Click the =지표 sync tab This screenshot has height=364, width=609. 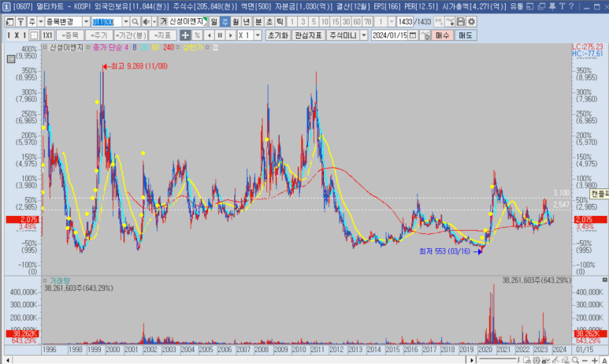[162, 35]
